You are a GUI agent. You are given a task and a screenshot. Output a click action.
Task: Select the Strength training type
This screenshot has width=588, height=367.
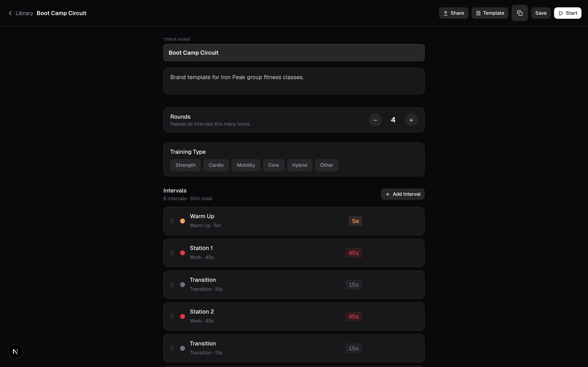185,165
